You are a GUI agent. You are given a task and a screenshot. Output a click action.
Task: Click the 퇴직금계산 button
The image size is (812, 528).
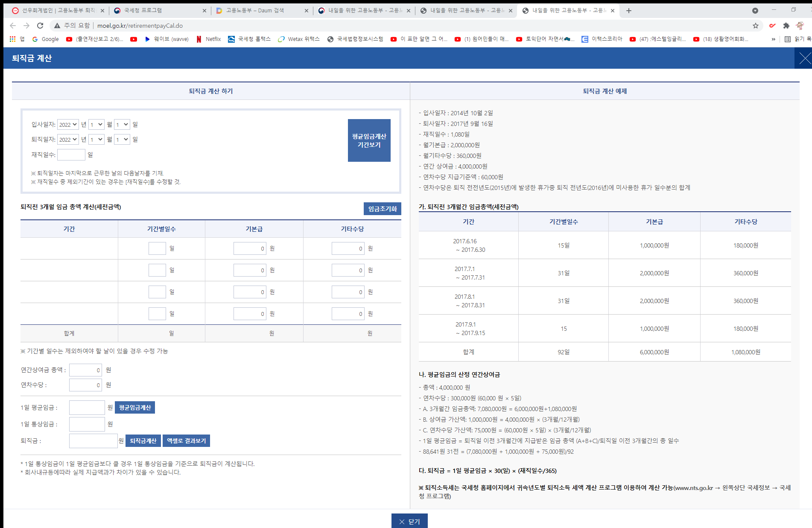[x=143, y=441]
